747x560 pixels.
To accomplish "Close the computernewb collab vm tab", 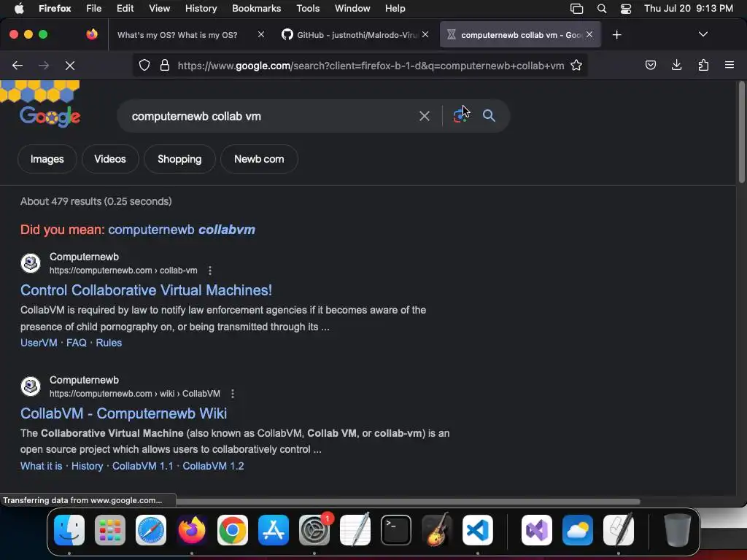I will coord(589,34).
